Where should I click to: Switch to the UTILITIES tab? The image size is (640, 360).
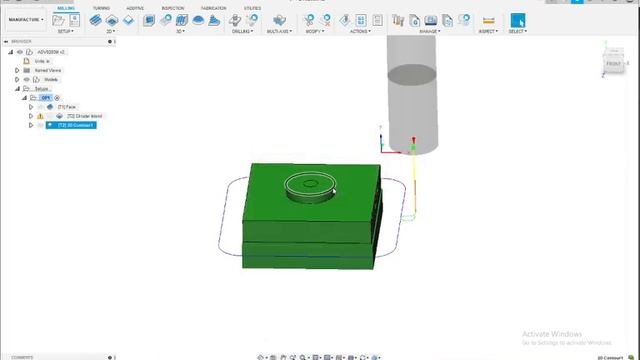click(252, 8)
